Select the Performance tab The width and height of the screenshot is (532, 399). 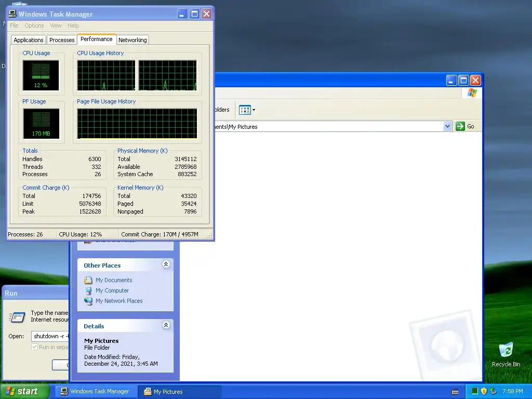click(x=96, y=39)
